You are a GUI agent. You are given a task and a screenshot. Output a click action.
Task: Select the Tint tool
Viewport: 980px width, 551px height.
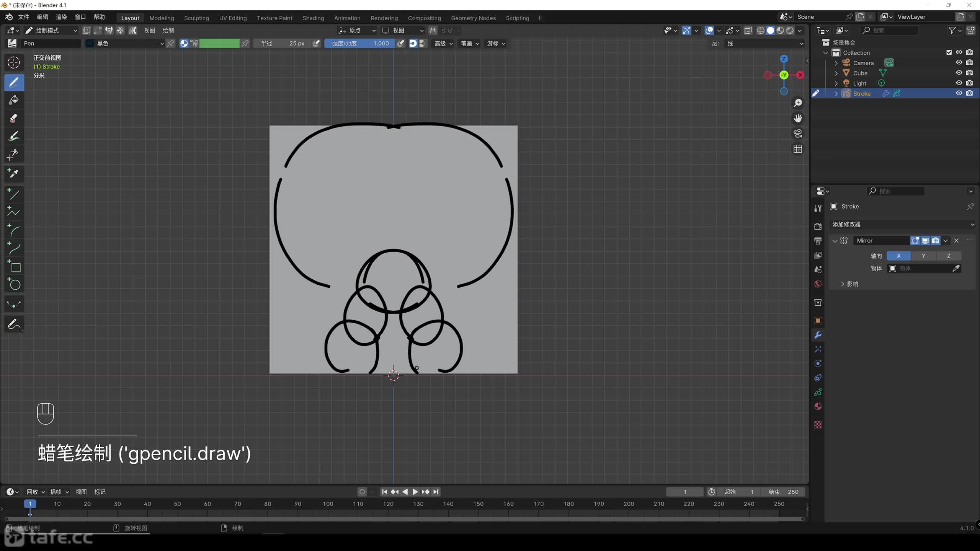click(14, 136)
